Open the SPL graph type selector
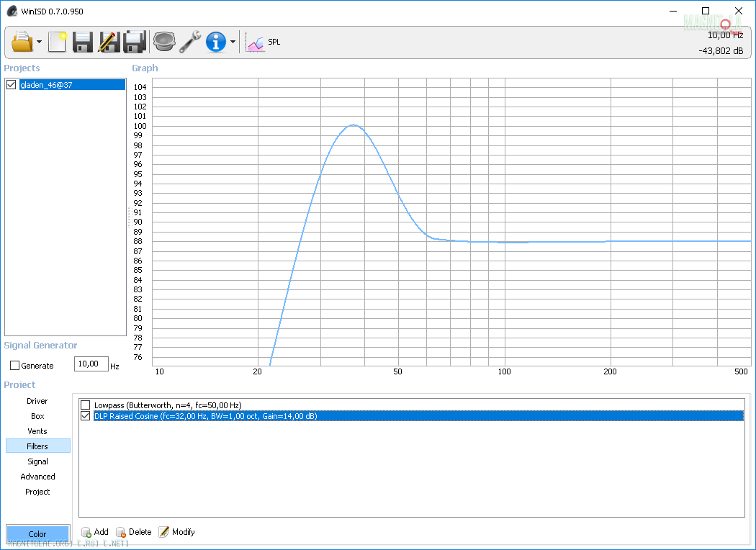The width and height of the screenshot is (756, 550). 264,42
